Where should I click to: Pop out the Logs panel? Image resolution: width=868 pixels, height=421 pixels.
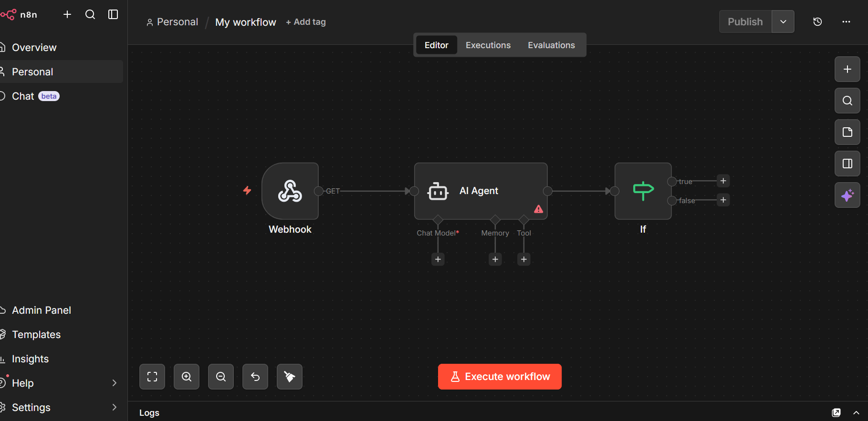pos(836,413)
